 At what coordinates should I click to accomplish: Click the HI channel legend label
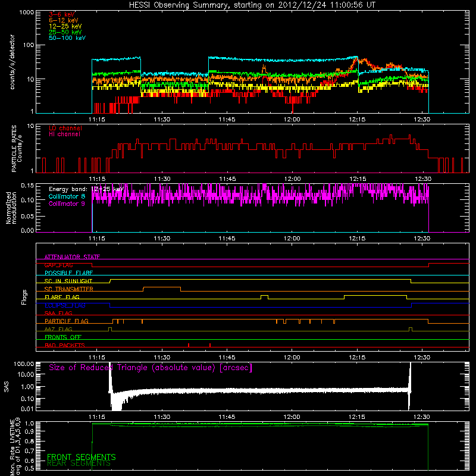(x=64, y=134)
